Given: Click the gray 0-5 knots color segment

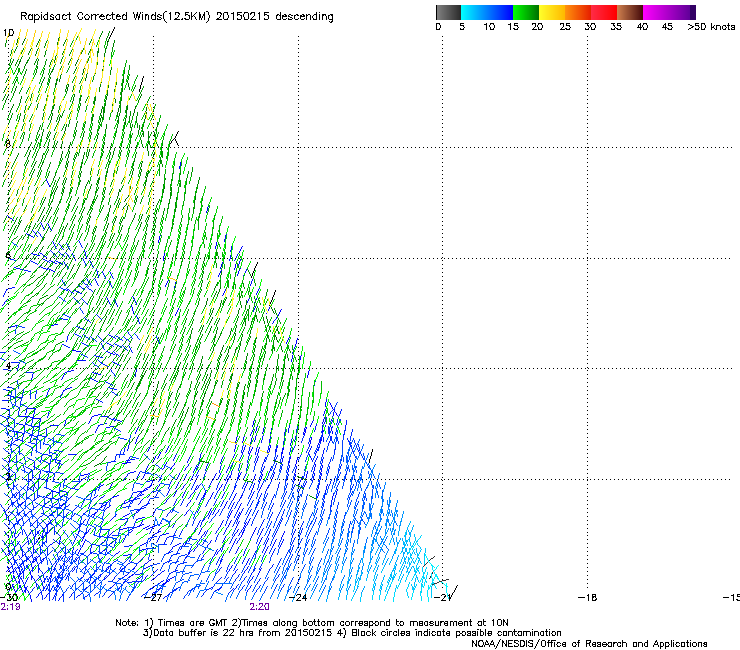Looking at the screenshot, I should coord(448,12).
